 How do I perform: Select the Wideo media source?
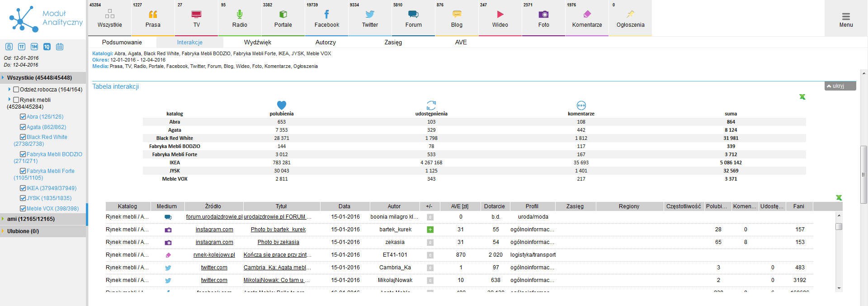500,18
